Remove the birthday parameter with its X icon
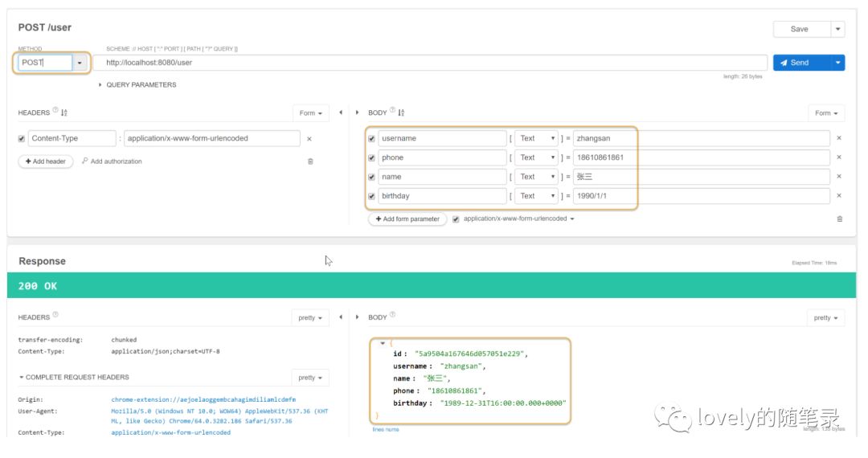Viewport: 868px width, 458px height. pos(839,195)
